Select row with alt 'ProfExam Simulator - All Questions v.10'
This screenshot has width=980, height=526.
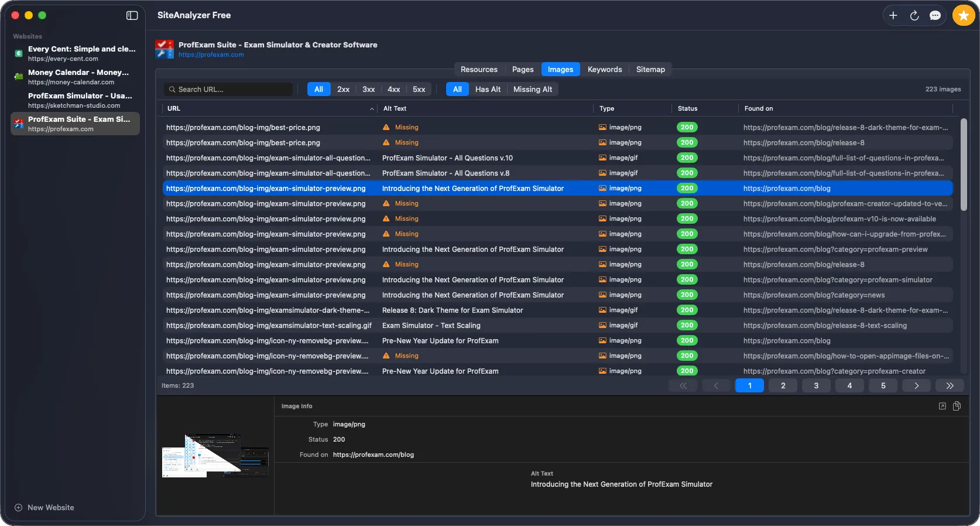tap(557, 158)
